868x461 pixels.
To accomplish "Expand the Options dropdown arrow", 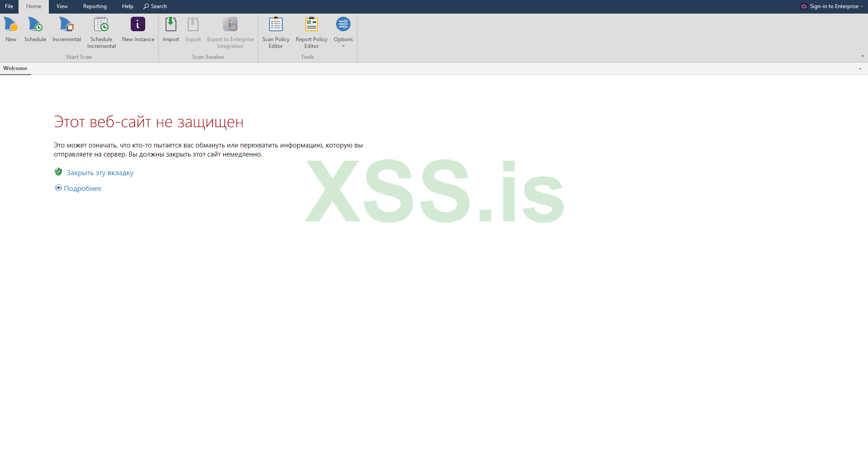I will click(x=343, y=46).
